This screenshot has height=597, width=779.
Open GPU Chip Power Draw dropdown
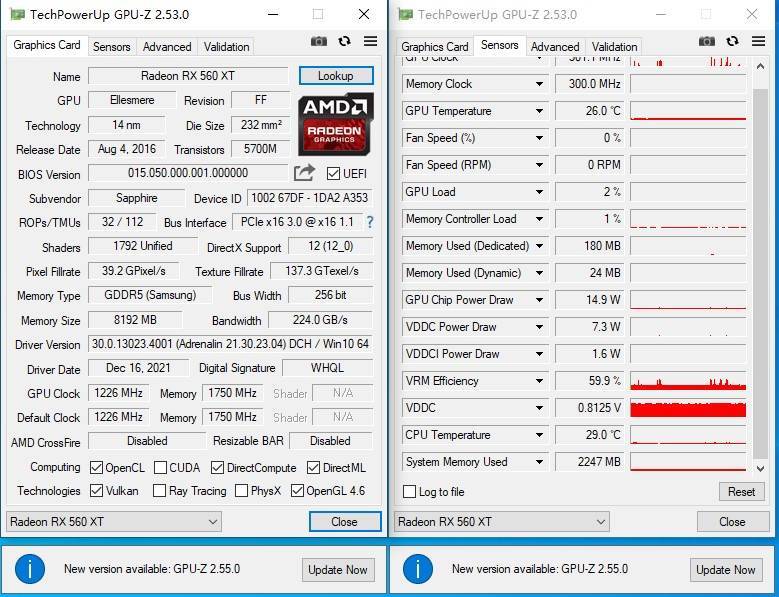539,300
